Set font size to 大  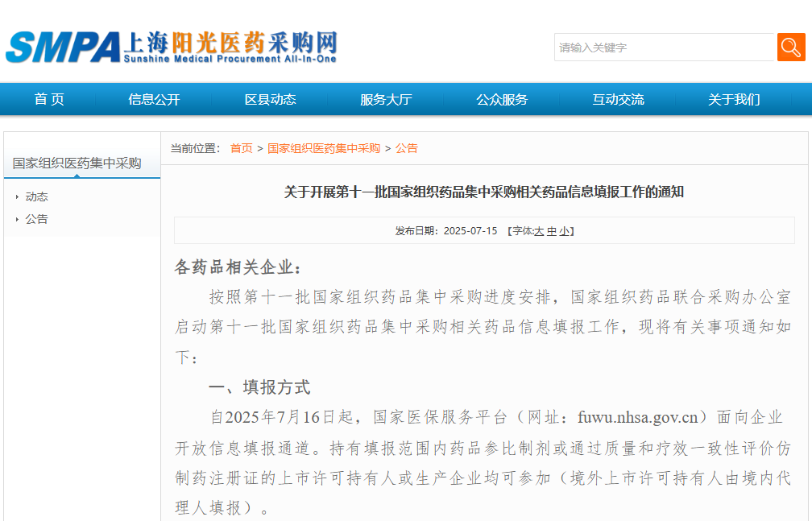point(539,231)
